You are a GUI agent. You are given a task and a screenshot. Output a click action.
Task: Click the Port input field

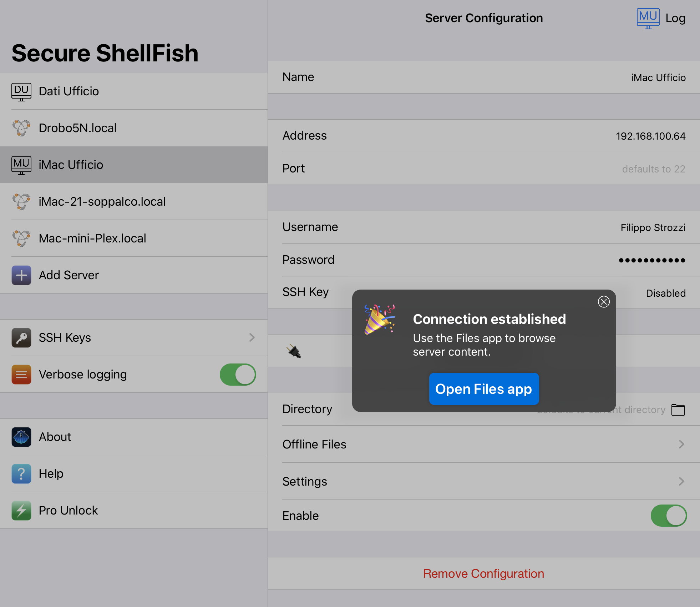(484, 169)
